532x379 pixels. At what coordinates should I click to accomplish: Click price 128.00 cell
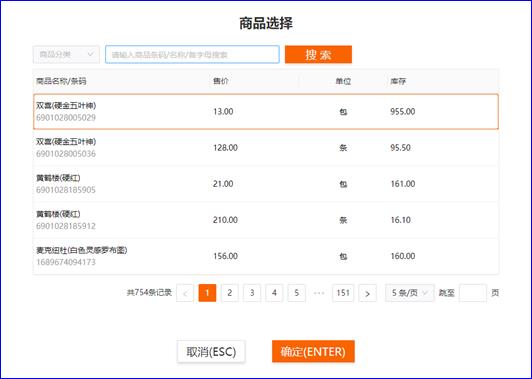(225, 148)
